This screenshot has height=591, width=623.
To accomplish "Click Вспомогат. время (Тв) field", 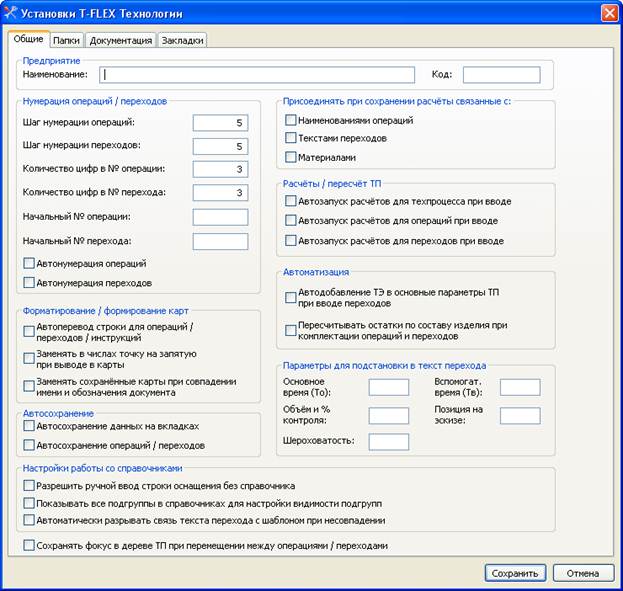I will point(520,387).
